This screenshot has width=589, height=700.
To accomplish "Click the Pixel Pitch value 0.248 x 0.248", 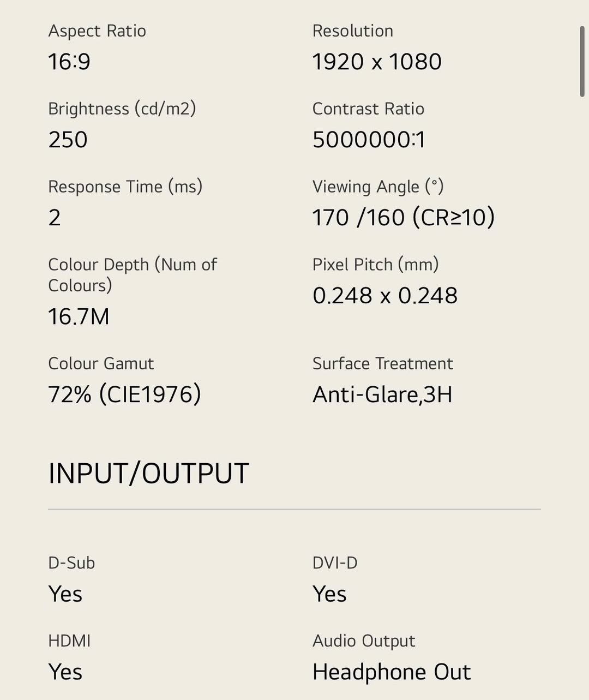I will tap(385, 296).
